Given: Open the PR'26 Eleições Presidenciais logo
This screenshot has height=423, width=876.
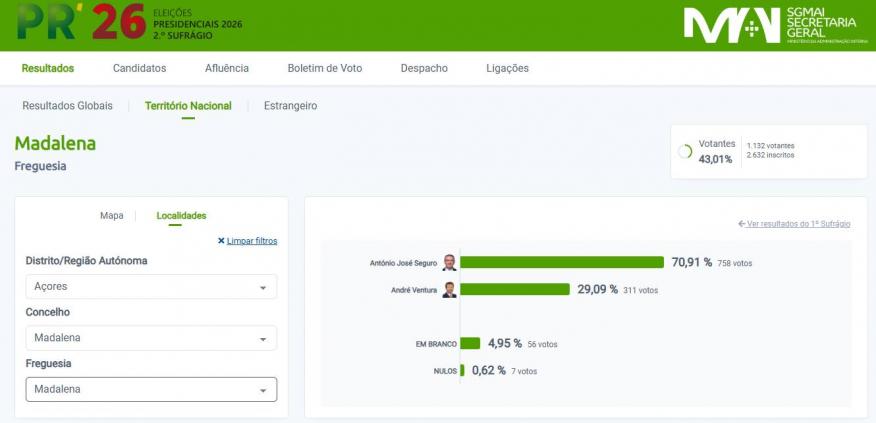Looking at the screenshot, I should [130, 22].
